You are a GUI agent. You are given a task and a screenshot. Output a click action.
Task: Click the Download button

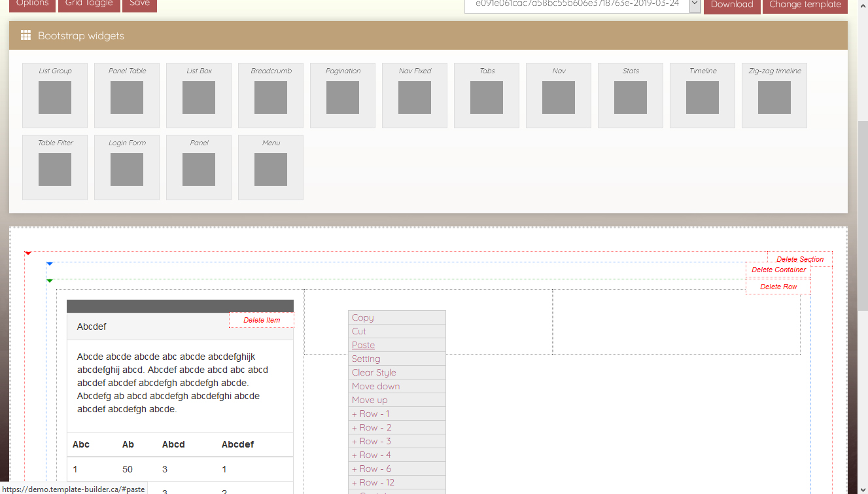tap(732, 5)
